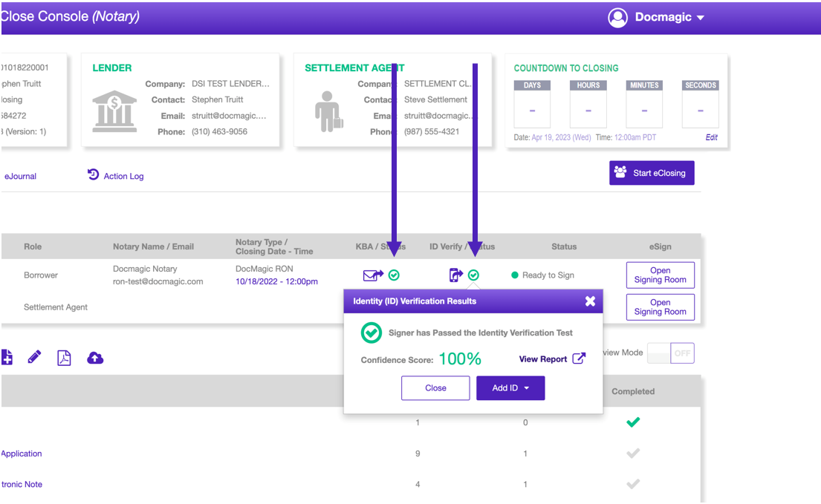Click the DocMagic RON notary type text
821x504 pixels.
(265, 269)
